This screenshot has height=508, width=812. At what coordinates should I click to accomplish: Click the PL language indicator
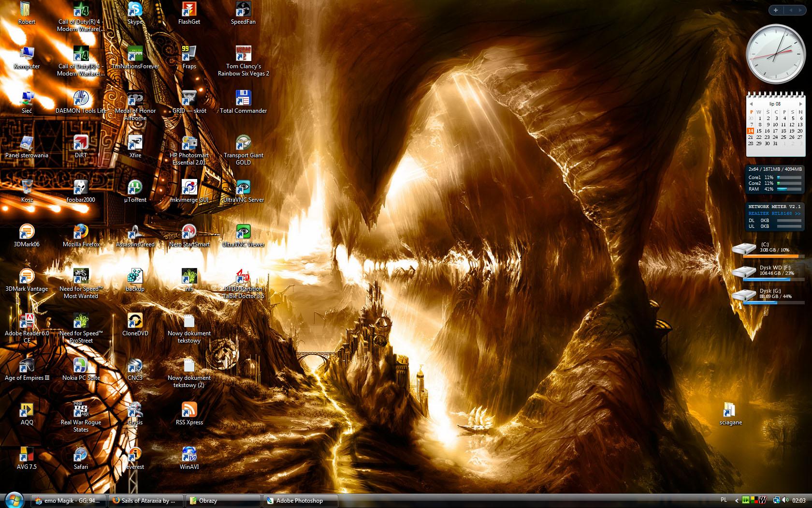point(724,500)
